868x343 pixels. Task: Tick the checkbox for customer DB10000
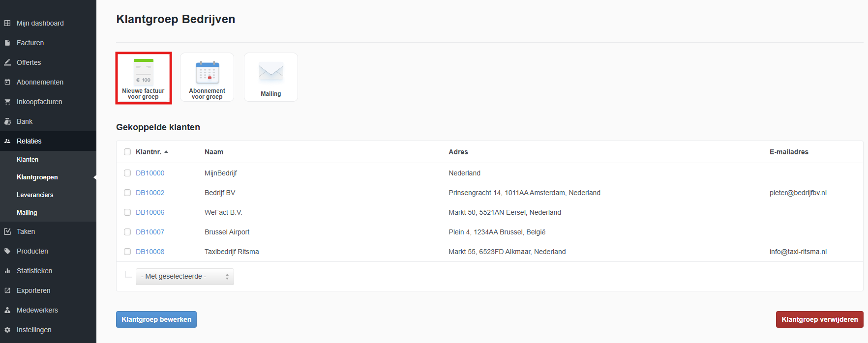tap(127, 173)
